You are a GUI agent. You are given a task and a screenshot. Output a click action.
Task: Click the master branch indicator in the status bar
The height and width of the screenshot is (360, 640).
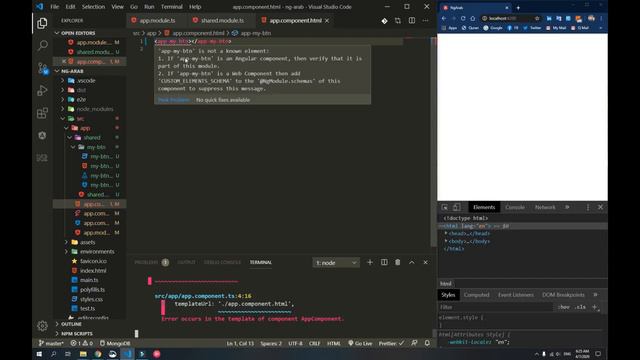click(x=51, y=343)
